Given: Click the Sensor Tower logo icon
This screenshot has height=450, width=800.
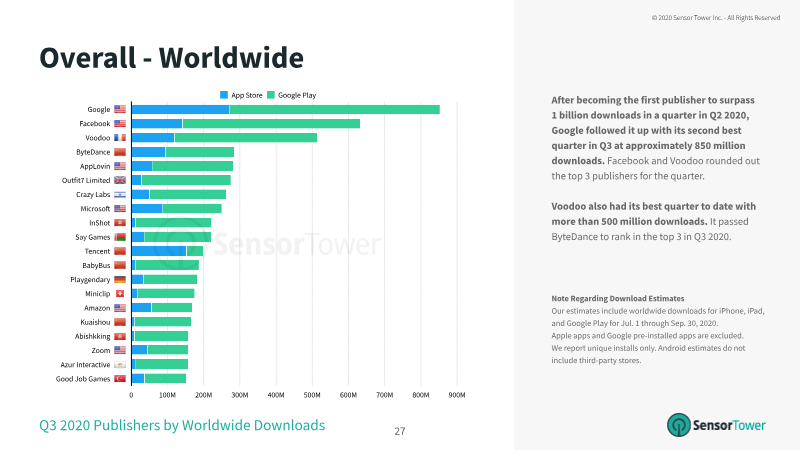Looking at the screenshot, I should tap(679, 425).
